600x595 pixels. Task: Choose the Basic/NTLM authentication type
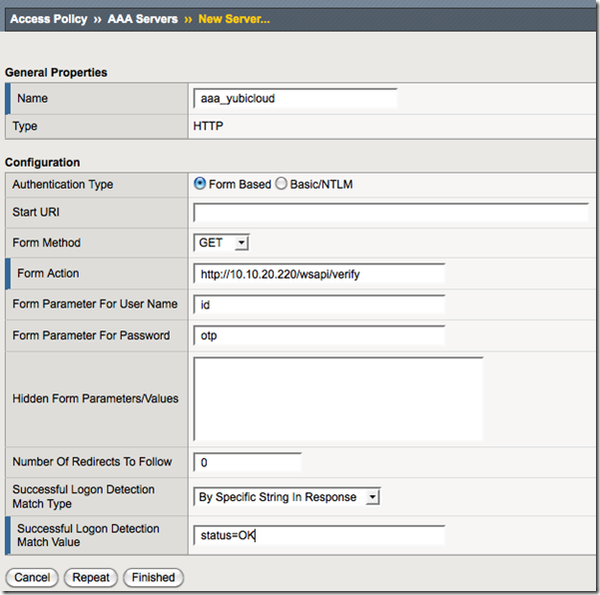coord(281,184)
